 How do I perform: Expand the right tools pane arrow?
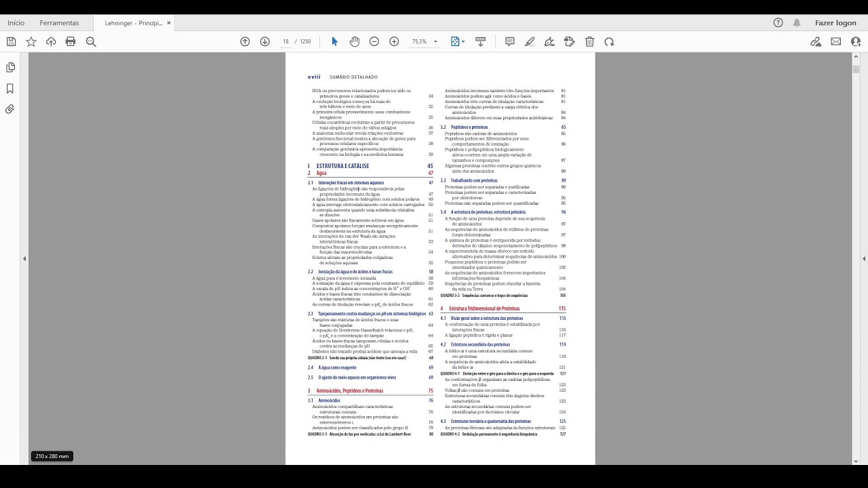(x=864, y=259)
